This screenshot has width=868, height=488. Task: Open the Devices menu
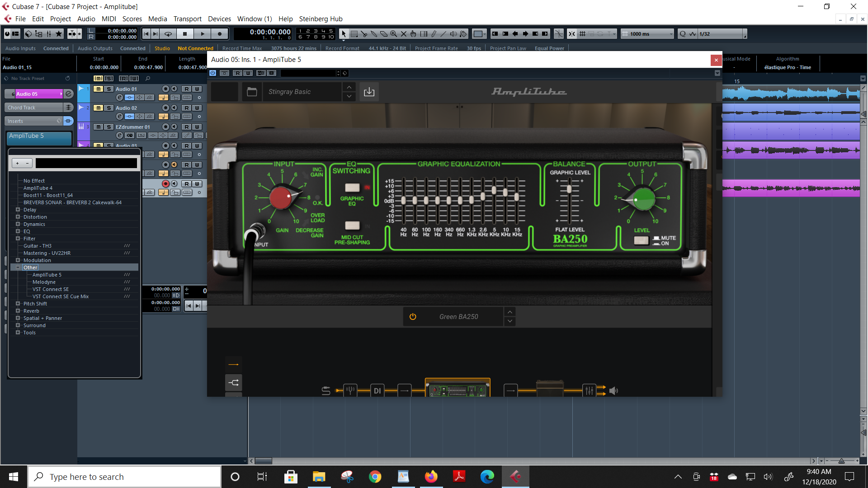tap(219, 19)
